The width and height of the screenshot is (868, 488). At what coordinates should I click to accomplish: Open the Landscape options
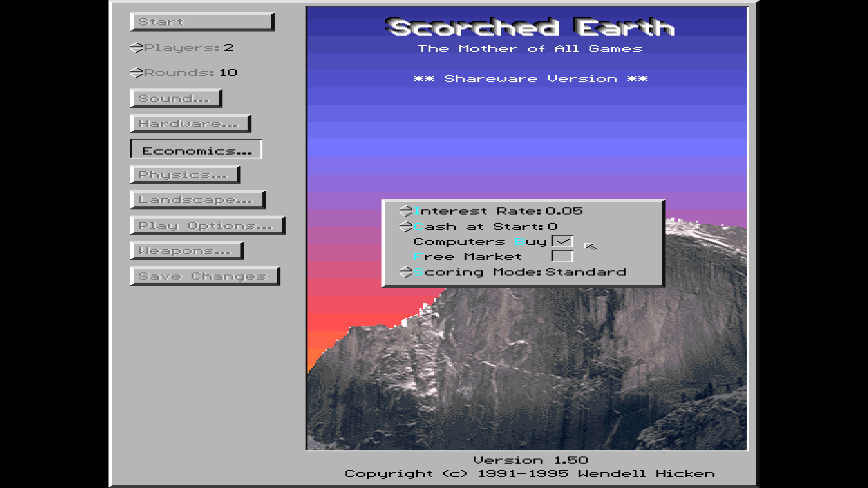(197, 200)
